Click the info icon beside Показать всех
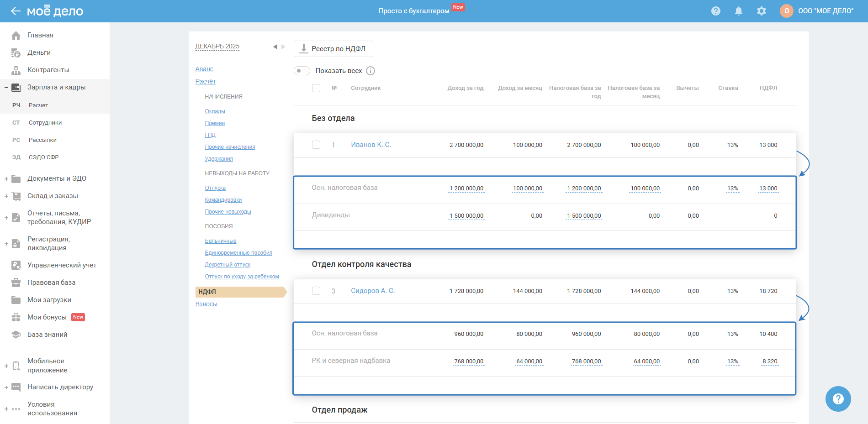 click(x=370, y=71)
